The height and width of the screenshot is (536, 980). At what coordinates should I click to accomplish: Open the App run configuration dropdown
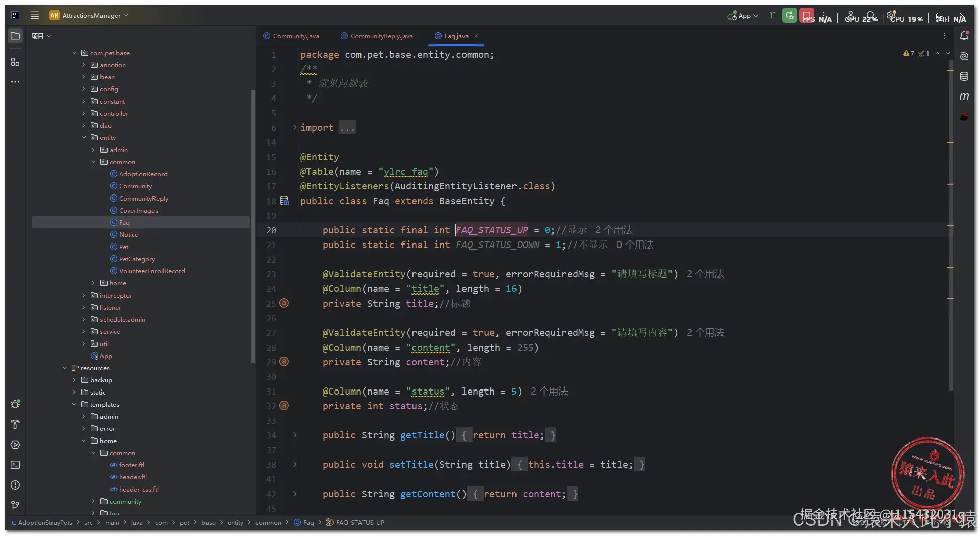coord(743,16)
